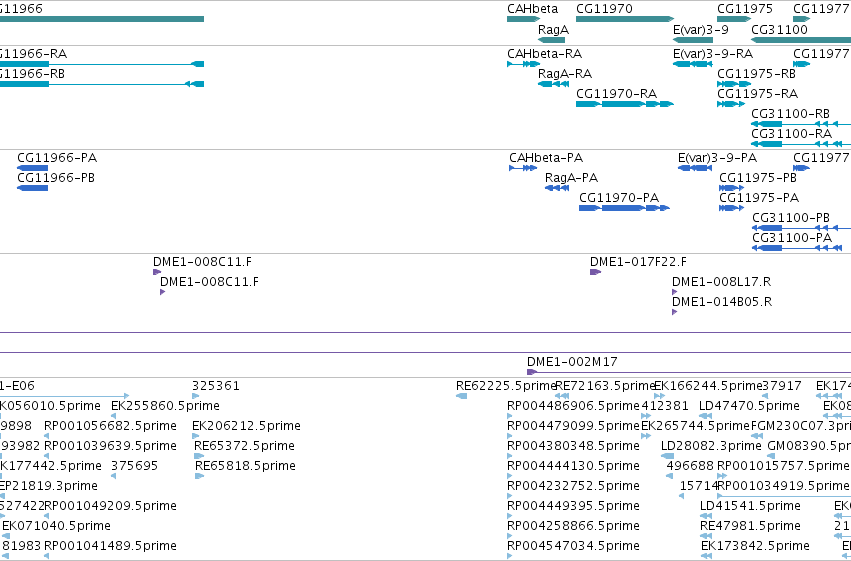Select the DME1-002M17 clone feature
851x561 pixels.
coord(689,372)
